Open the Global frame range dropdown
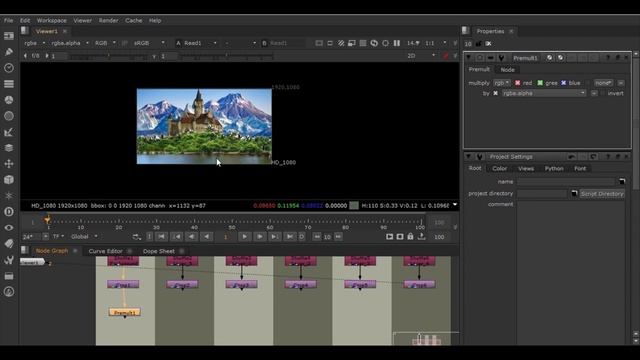The height and width of the screenshot is (360, 640). (x=84, y=237)
